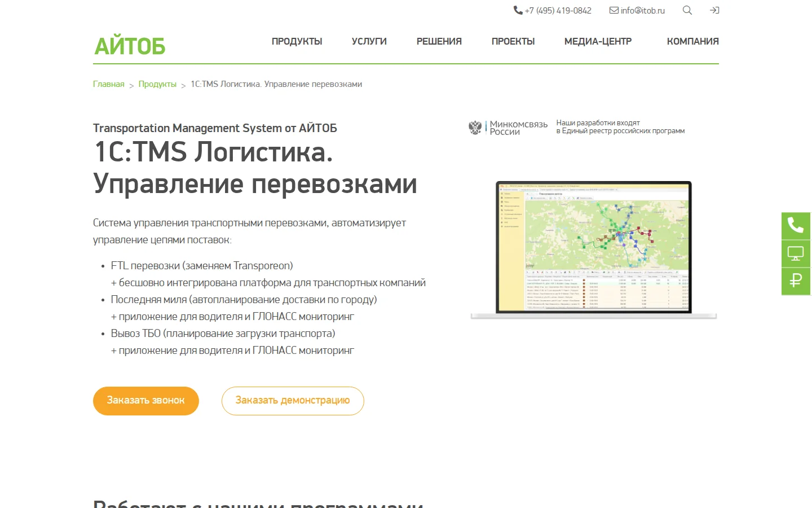Click the laptop map screenshot image
The image size is (812, 508).
pos(594,249)
